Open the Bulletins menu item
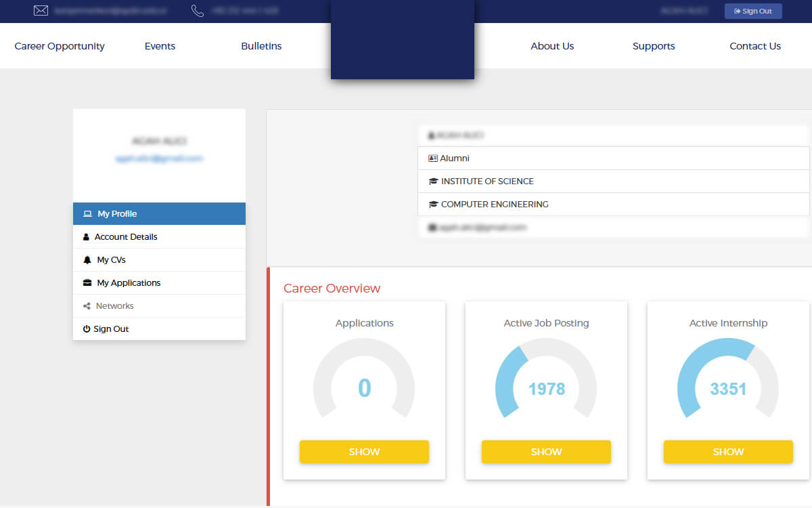This screenshot has height=508, width=812. click(261, 46)
